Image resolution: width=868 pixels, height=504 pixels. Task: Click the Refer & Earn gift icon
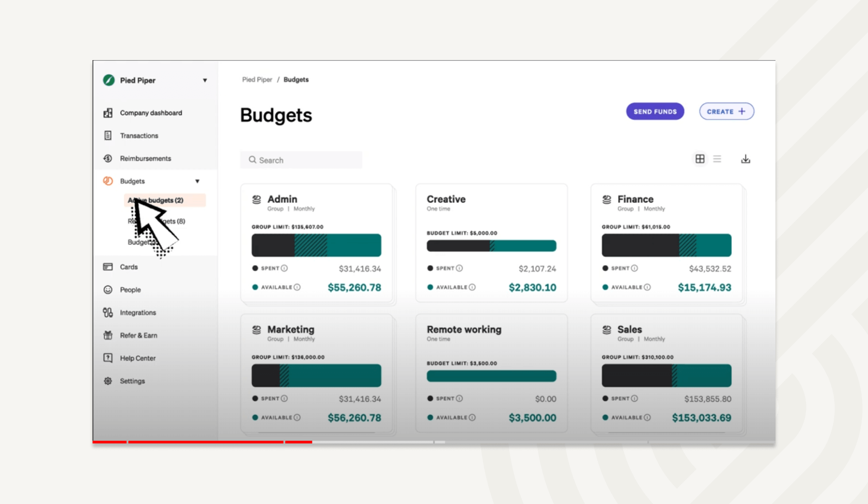point(108,335)
